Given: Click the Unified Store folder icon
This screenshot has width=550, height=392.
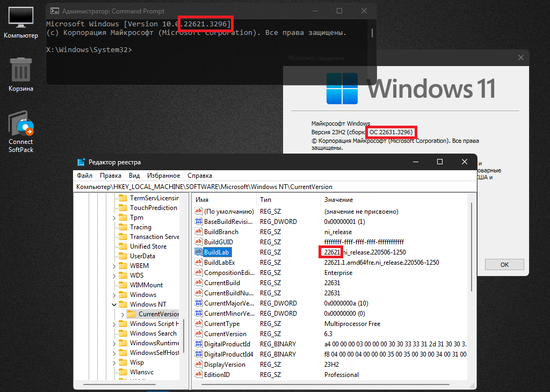Looking at the screenshot, I should 123,246.
